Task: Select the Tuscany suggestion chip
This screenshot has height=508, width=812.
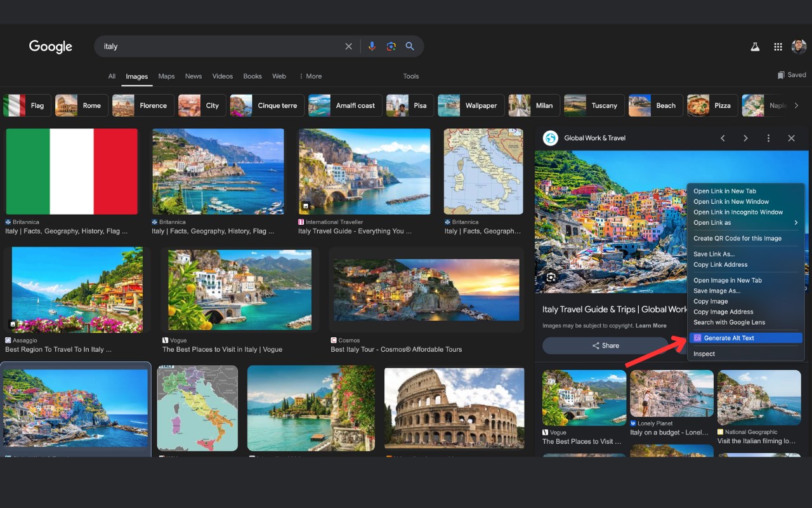Action: (x=594, y=105)
